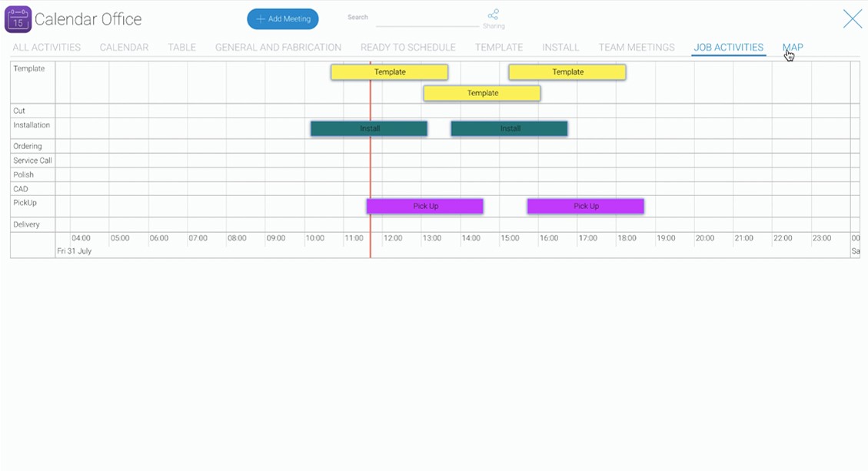This screenshot has width=868, height=471.
Task: Select General and Fabrication tab
Action: pos(278,48)
